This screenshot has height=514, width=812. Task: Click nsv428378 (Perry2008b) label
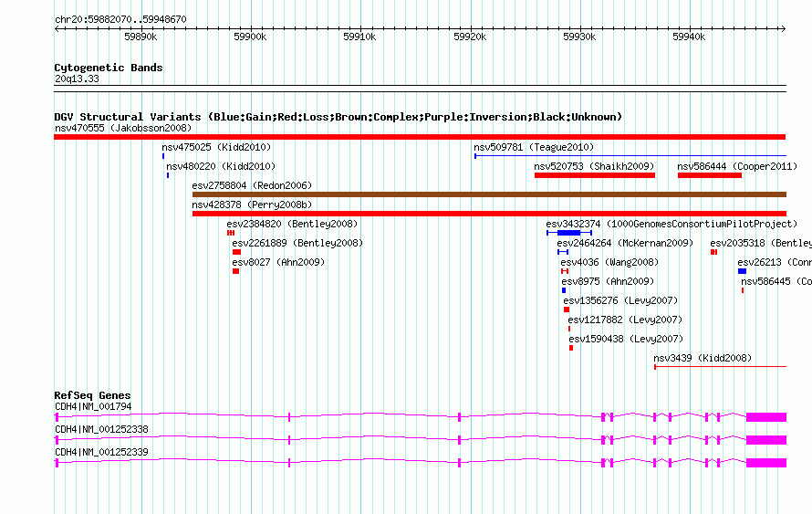click(252, 205)
